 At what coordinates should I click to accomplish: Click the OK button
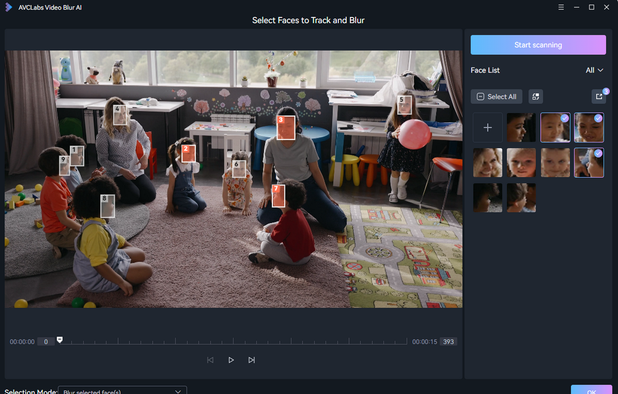(x=591, y=390)
